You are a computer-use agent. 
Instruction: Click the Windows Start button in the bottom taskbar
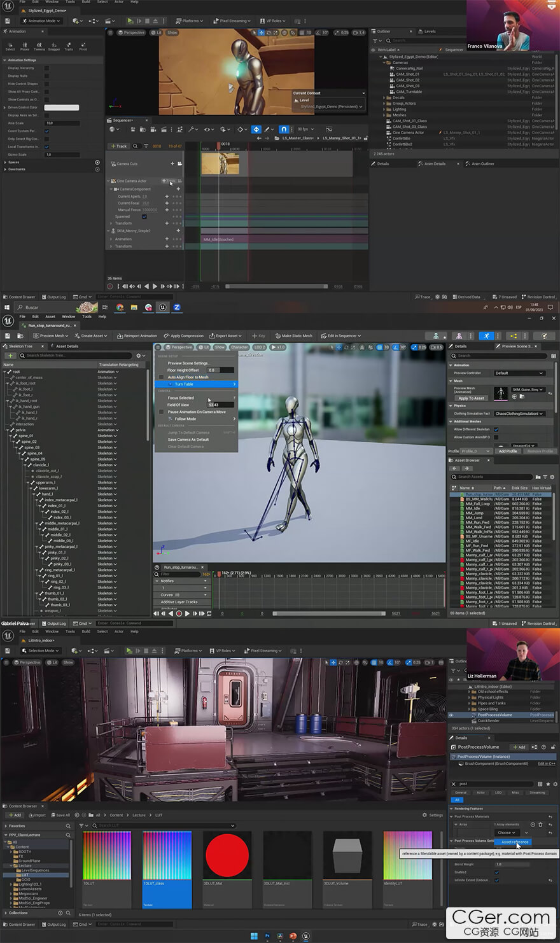[255, 936]
